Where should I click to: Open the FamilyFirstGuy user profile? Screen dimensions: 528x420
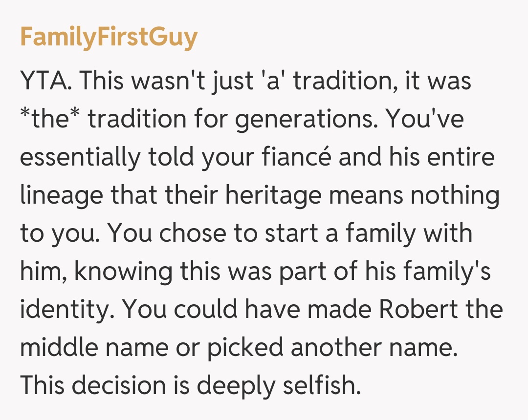tap(109, 38)
